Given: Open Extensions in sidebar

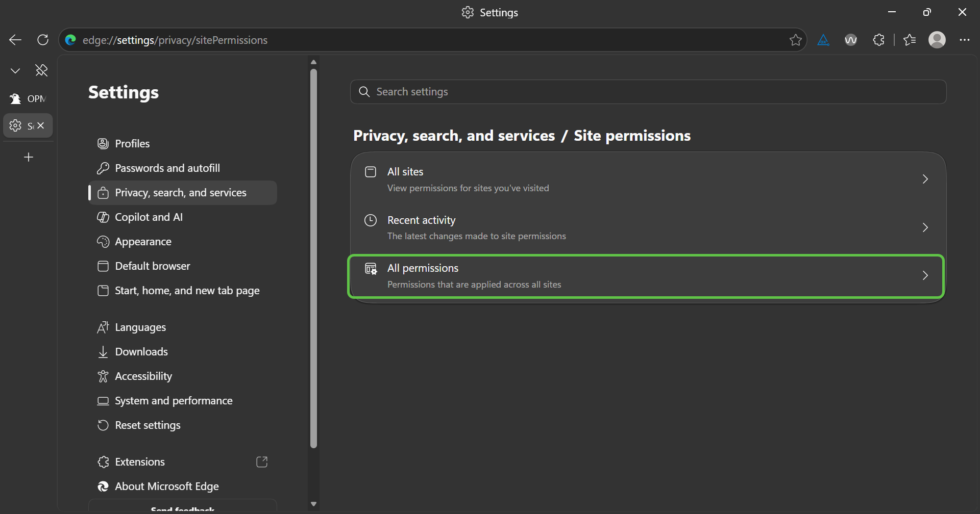Looking at the screenshot, I should pyautogui.click(x=183, y=462).
